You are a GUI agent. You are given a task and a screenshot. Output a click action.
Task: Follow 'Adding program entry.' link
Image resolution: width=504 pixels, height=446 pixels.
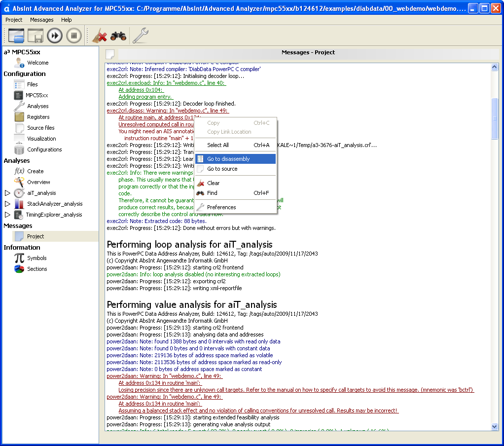click(145, 97)
